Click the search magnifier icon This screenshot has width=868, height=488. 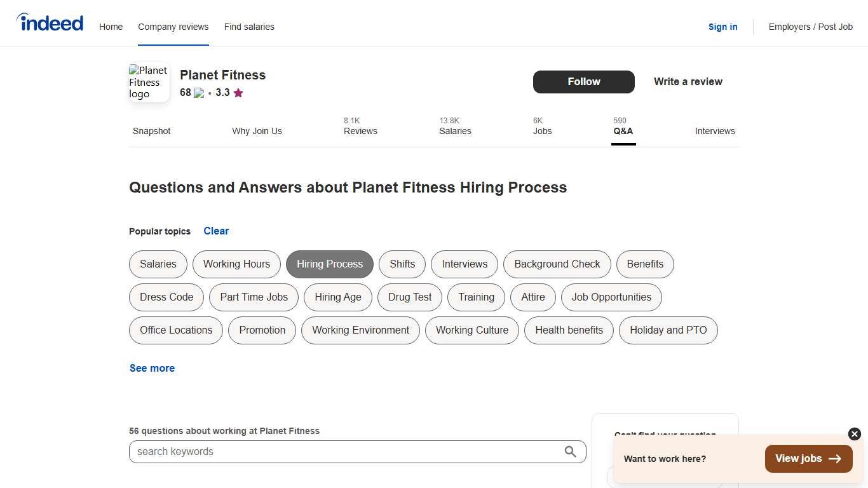[570, 451]
